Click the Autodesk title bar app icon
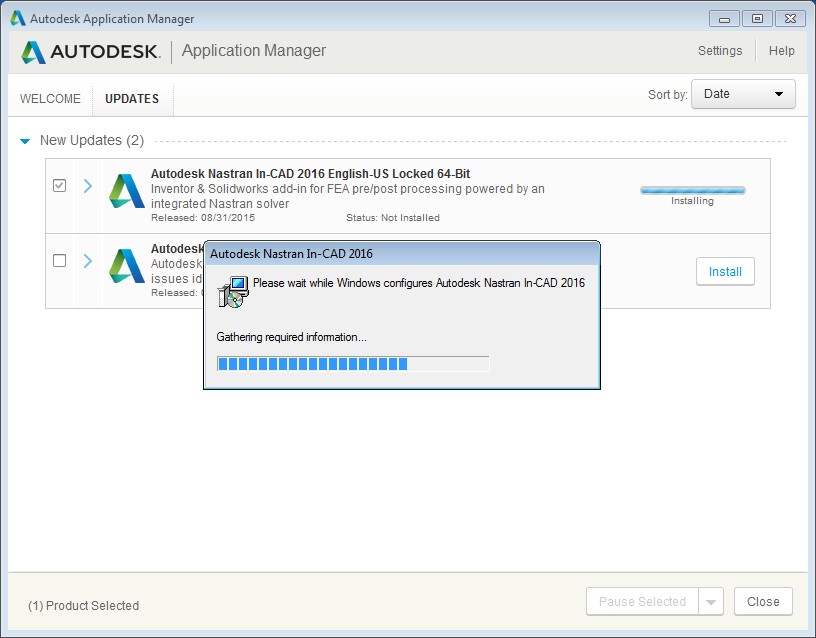This screenshot has width=816, height=638. pyautogui.click(x=18, y=18)
